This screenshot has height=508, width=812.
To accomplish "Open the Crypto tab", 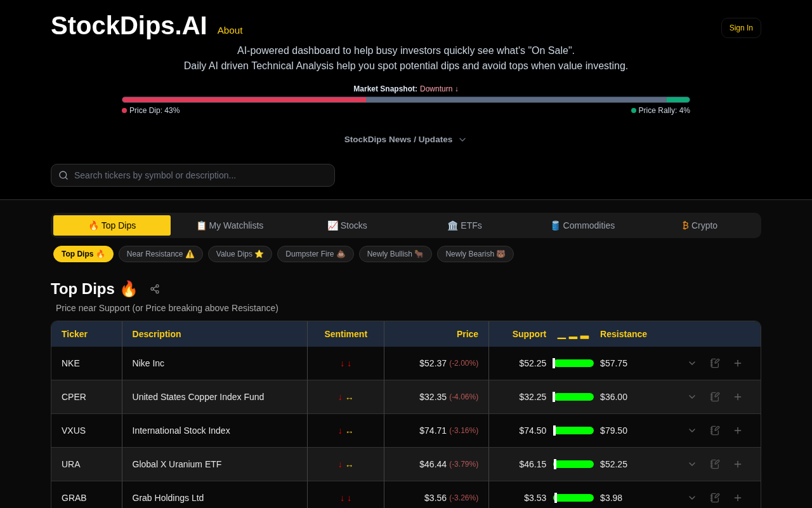I will (700, 225).
